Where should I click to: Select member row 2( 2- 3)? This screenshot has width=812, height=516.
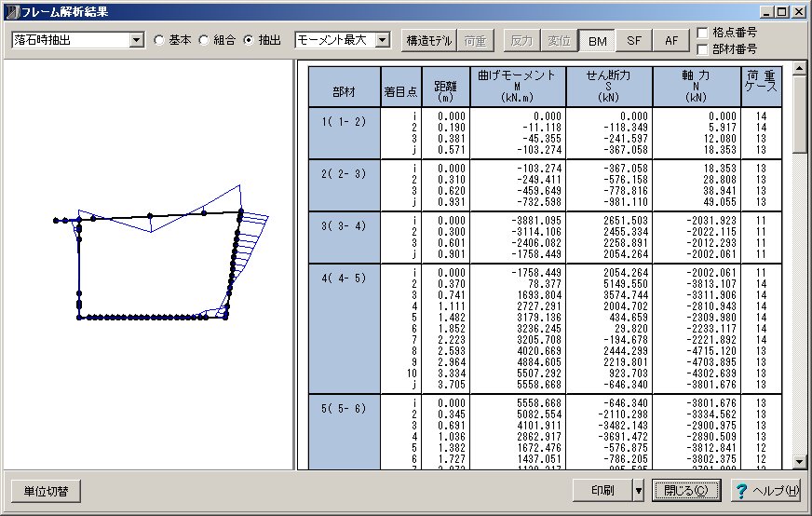tap(345, 185)
